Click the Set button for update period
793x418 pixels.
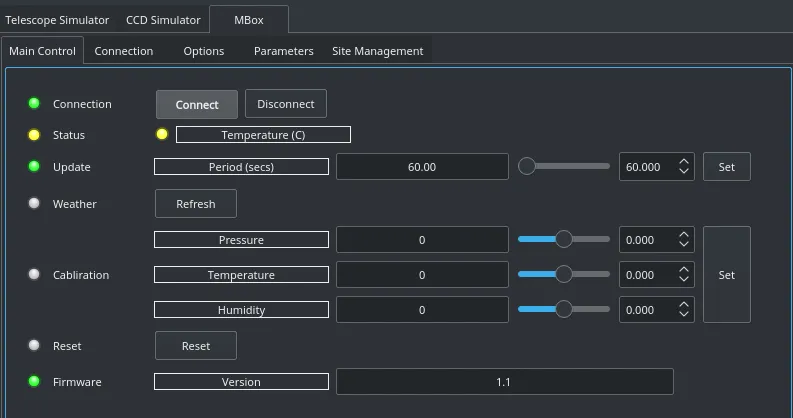pos(727,167)
